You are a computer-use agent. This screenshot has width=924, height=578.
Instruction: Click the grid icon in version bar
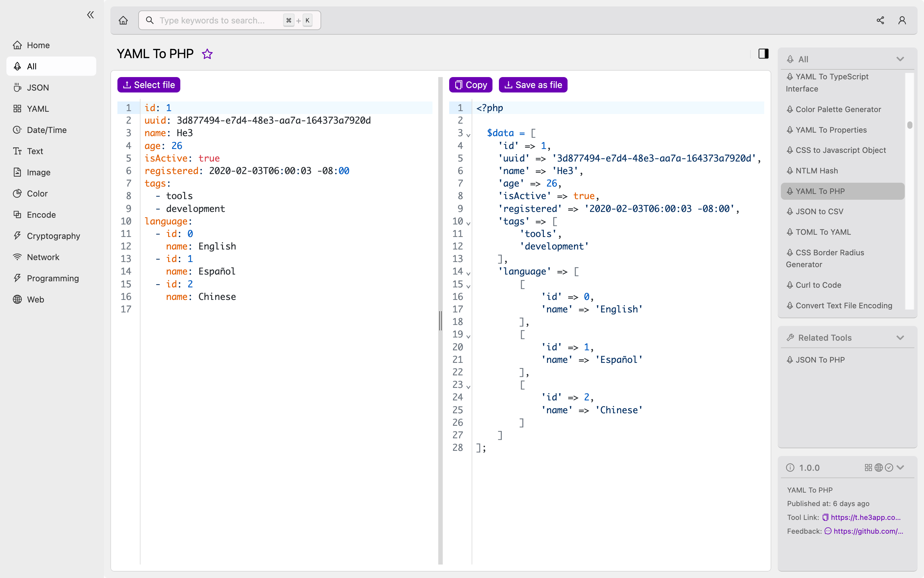[868, 468]
